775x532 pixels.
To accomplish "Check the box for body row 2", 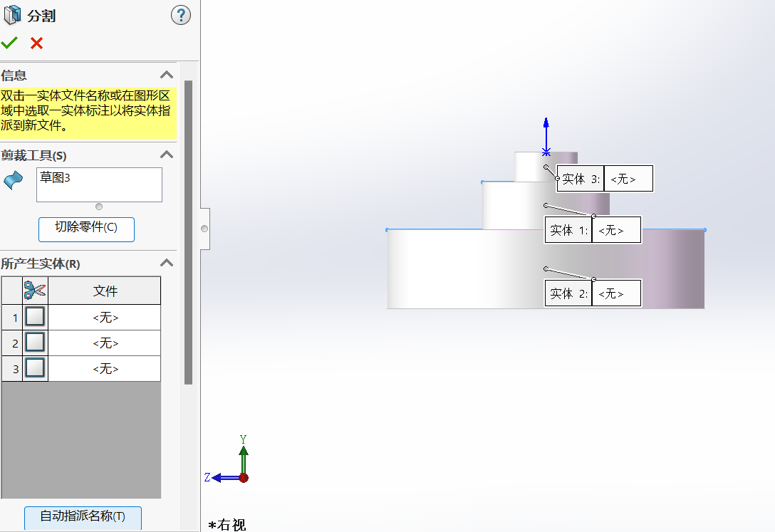I will tap(35, 343).
